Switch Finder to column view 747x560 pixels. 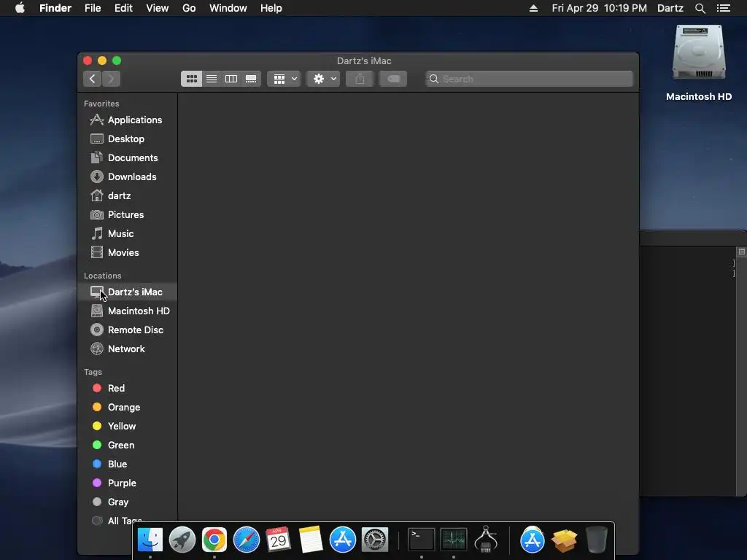click(231, 79)
